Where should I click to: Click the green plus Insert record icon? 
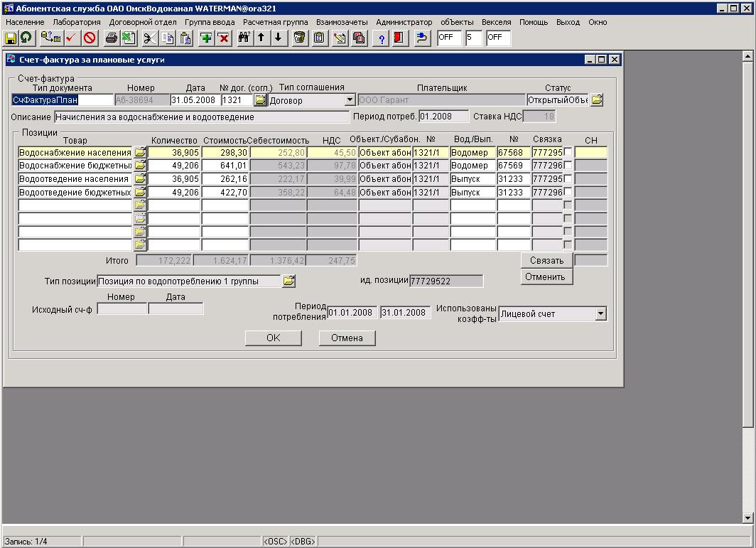point(206,38)
